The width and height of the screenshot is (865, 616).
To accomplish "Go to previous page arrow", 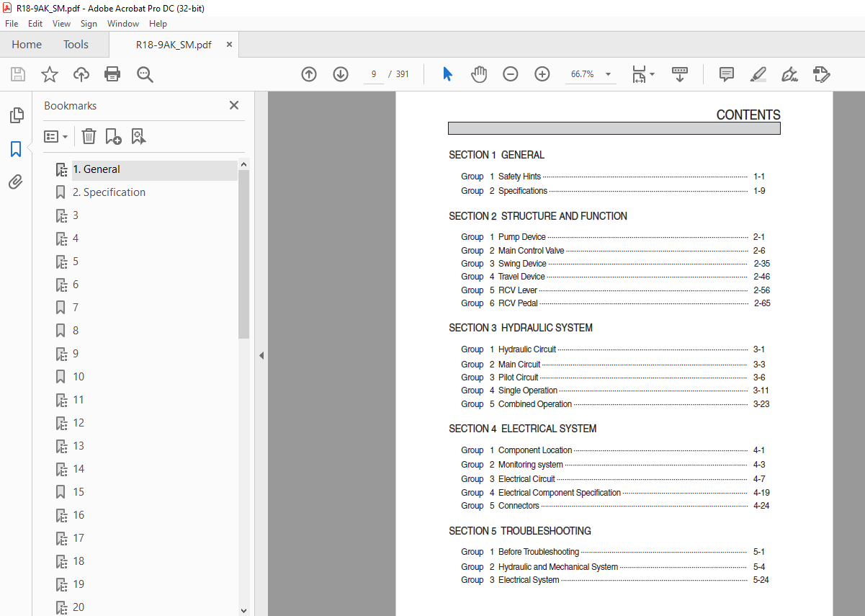I will [309, 74].
